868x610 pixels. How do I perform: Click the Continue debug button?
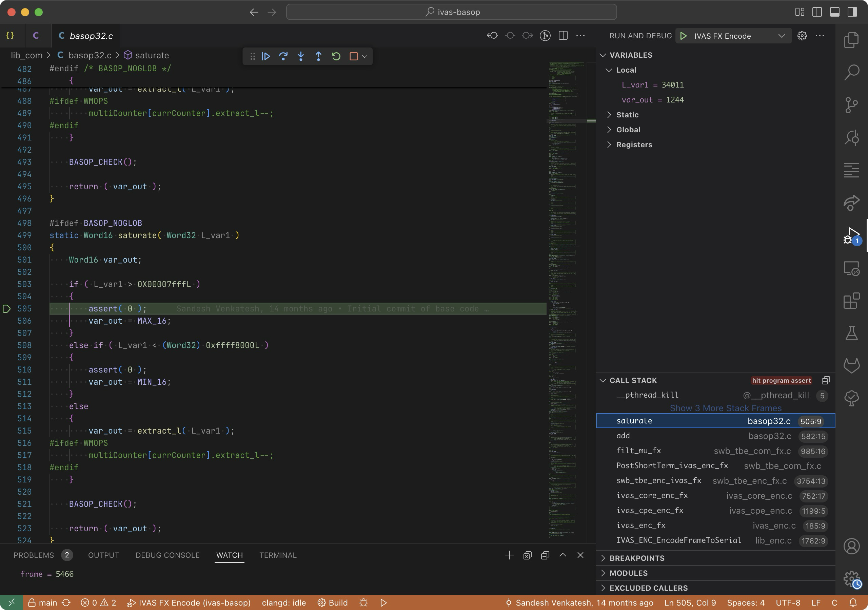pyautogui.click(x=266, y=56)
